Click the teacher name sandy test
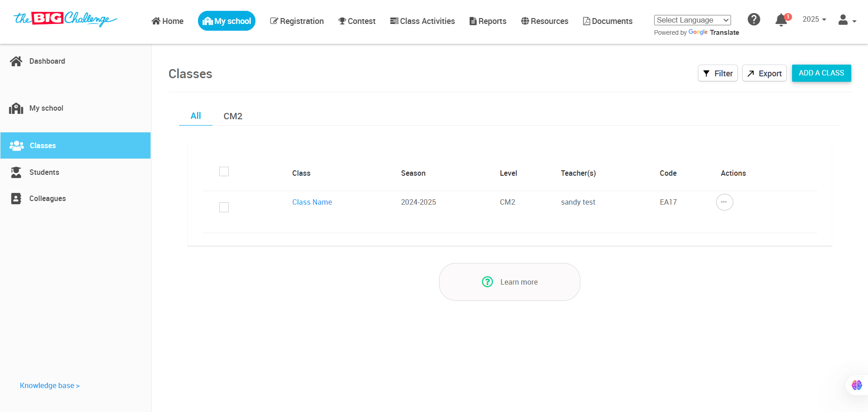 pyautogui.click(x=578, y=202)
